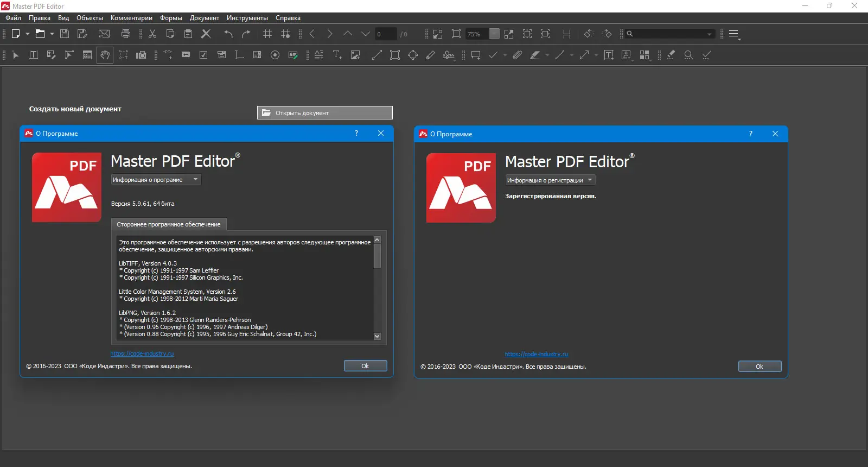The image size is (868, 467).
Task: Select the Insert Image tool
Action: 355,55
